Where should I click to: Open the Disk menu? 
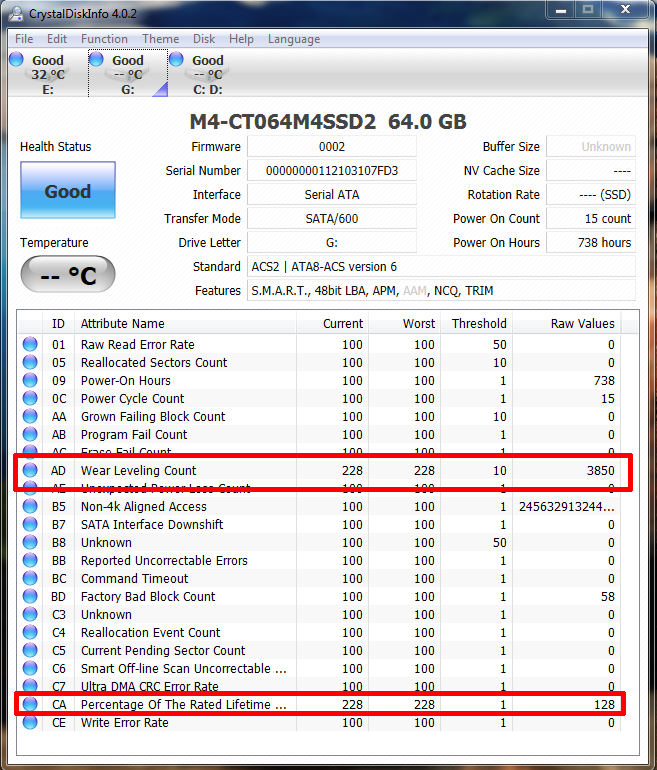coord(204,39)
